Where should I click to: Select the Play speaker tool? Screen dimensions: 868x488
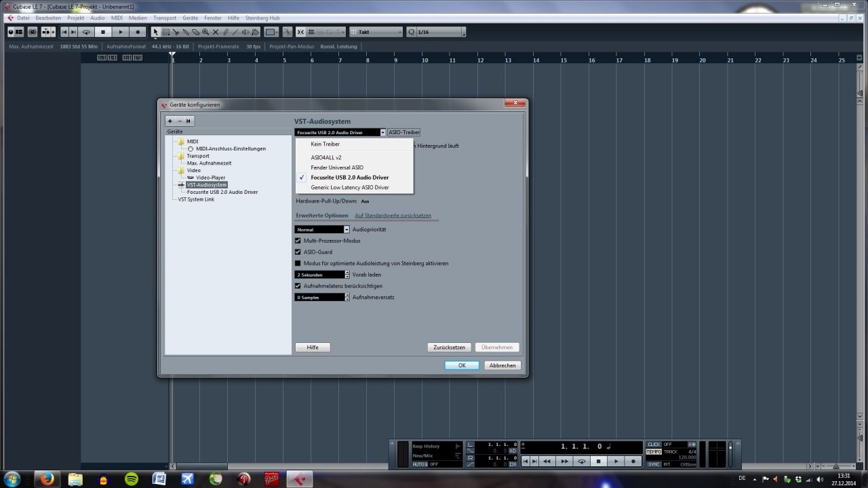pyautogui.click(x=245, y=32)
